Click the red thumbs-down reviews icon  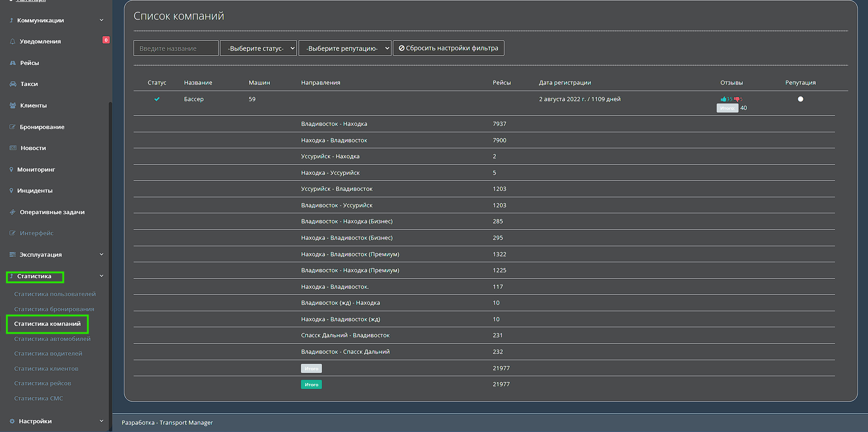coord(737,99)
